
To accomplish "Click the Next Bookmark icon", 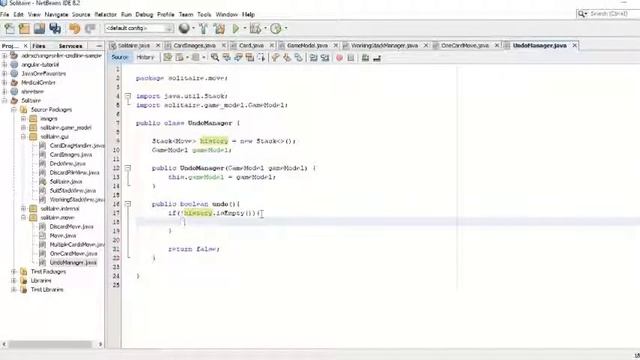I will [x=287, y=58].
